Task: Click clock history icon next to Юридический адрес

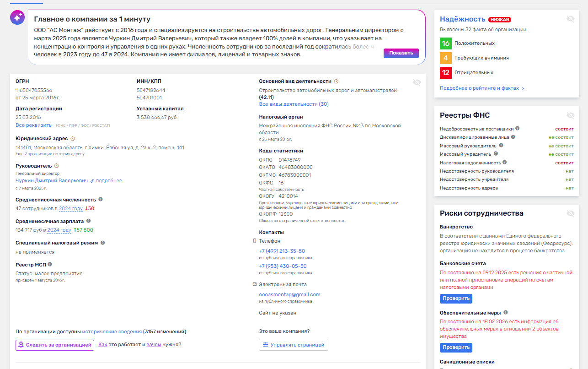Action: (x=73, y=139)
